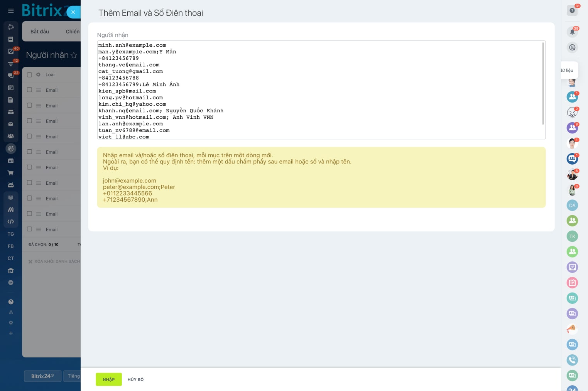Open the box inventory icon in sidebar
Image resolution: width=588 pixels, height=391 pixels.
click(11, 197)
